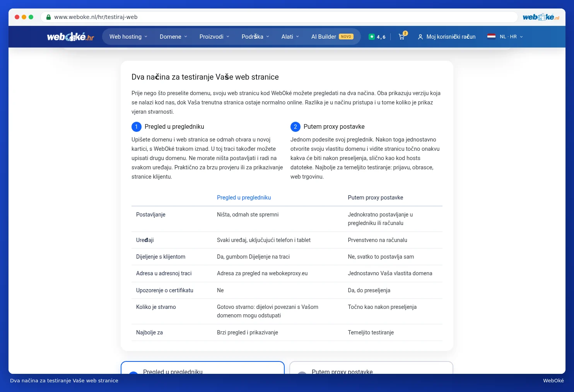Expand the Domene dropdown menu

173,37
